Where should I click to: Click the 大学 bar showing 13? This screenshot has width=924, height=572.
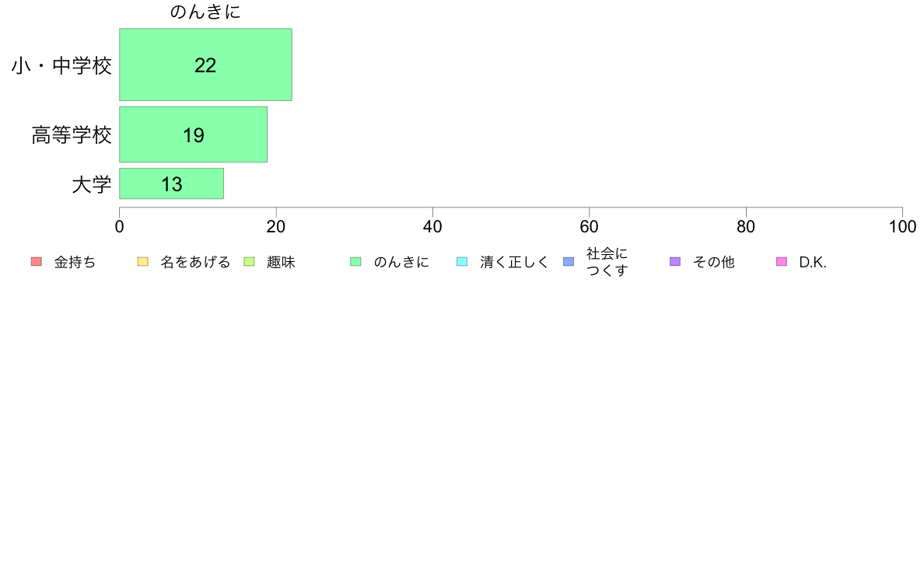[171, 183]
